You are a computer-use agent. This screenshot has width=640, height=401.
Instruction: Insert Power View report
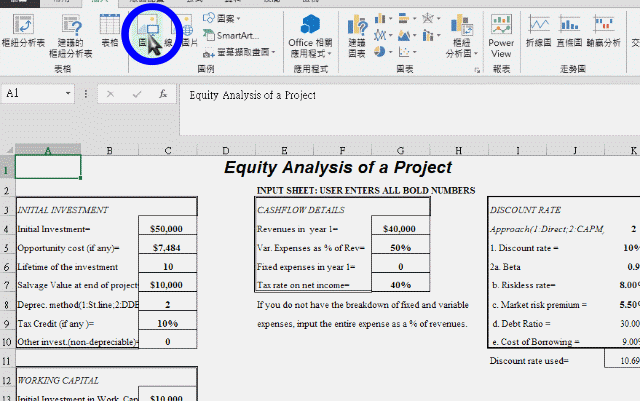501,36
